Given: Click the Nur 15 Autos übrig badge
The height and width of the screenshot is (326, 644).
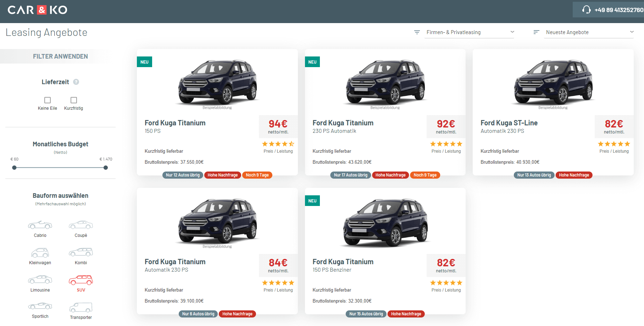Looking at the screenshot, I should (x=366, y=314).
